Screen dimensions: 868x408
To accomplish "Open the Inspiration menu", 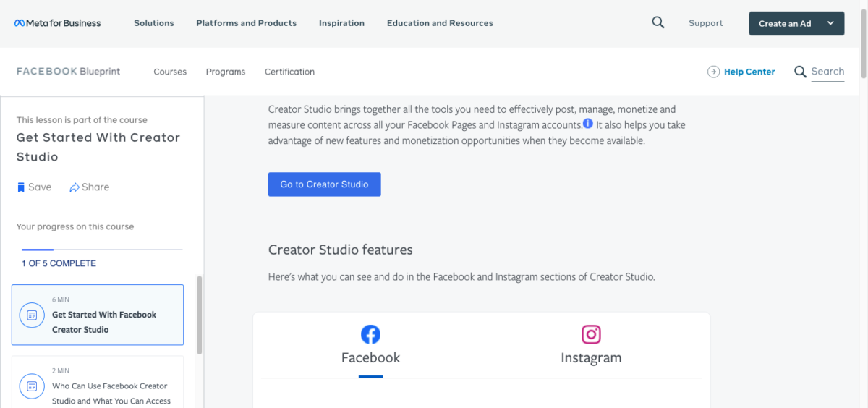I will point(341,23).
